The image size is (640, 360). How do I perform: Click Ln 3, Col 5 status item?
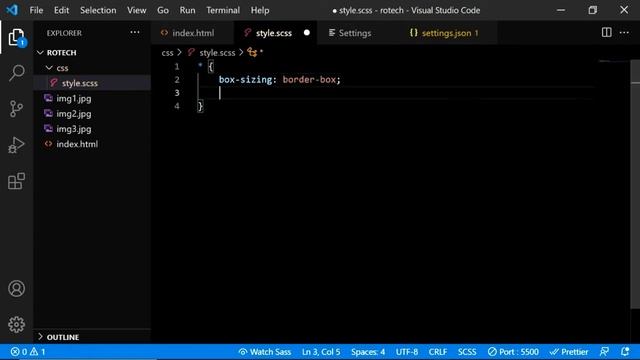tap(321, 351)
